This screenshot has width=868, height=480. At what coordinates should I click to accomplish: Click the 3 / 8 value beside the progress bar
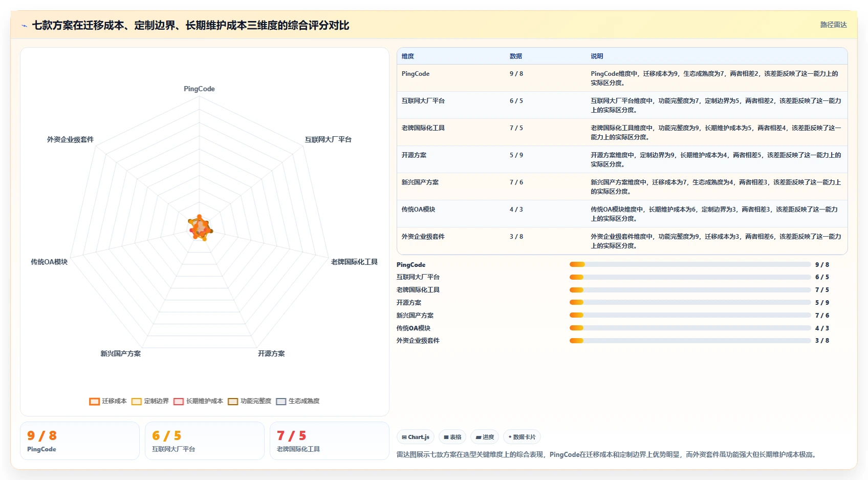click(x=822, y=341)
